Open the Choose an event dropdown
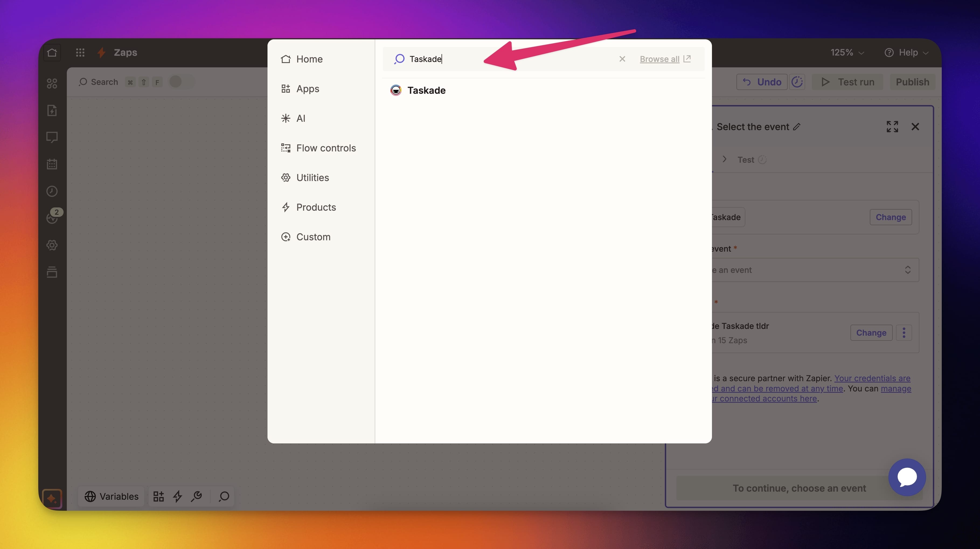 click(814, 270)
